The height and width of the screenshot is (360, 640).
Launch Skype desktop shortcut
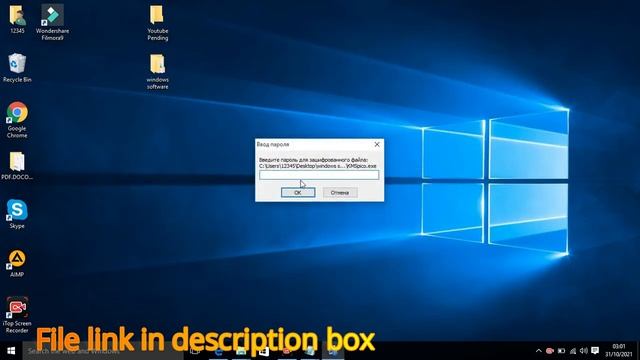(17, 213)
